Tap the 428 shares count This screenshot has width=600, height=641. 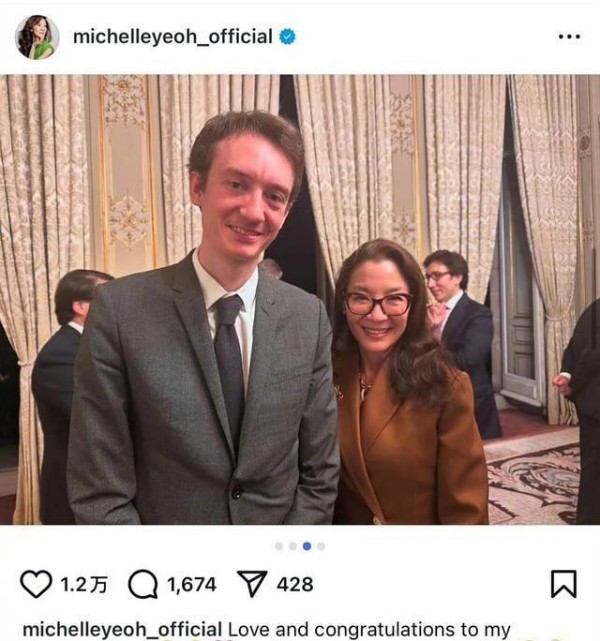click(x=295, y=585)
